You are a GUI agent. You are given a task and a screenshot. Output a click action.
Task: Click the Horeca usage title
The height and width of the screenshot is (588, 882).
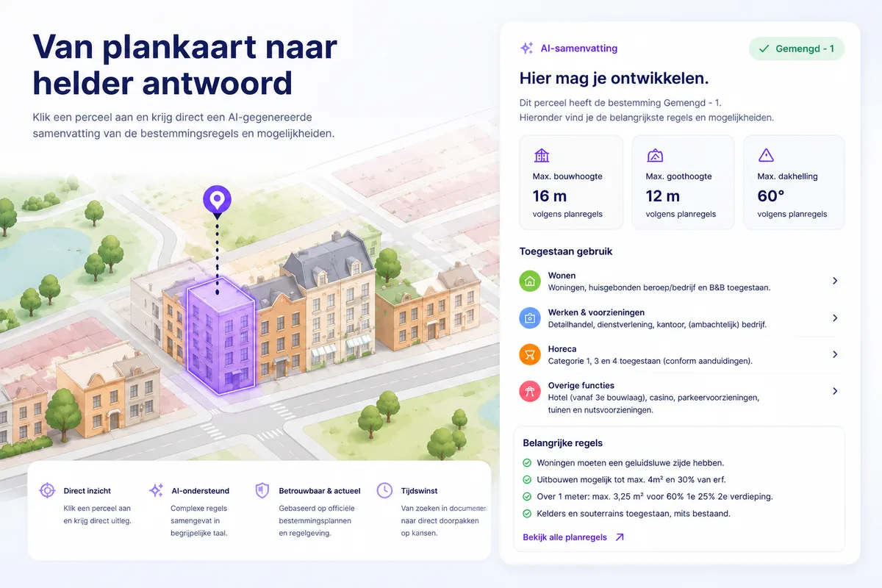click(x=562, y=349)
